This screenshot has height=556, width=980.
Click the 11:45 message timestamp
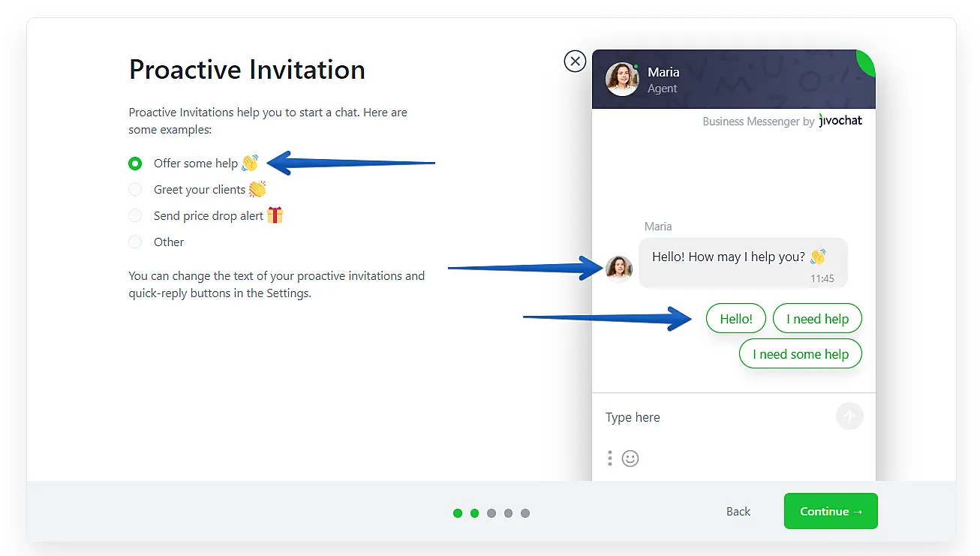(822, 278)
